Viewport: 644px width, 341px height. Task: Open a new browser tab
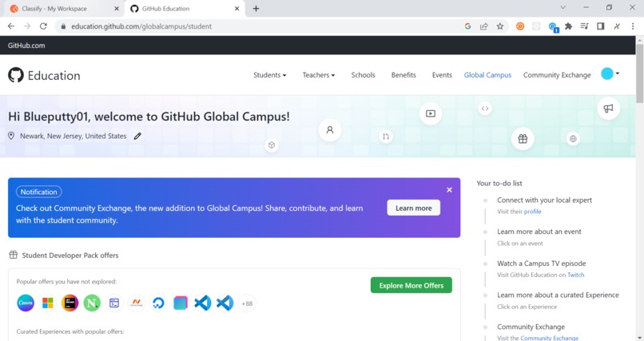point(256,9)
